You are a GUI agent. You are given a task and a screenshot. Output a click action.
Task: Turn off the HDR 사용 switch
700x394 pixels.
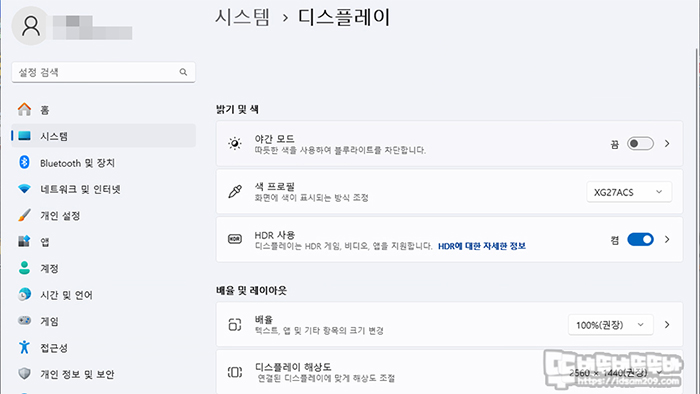coord(640,239)
